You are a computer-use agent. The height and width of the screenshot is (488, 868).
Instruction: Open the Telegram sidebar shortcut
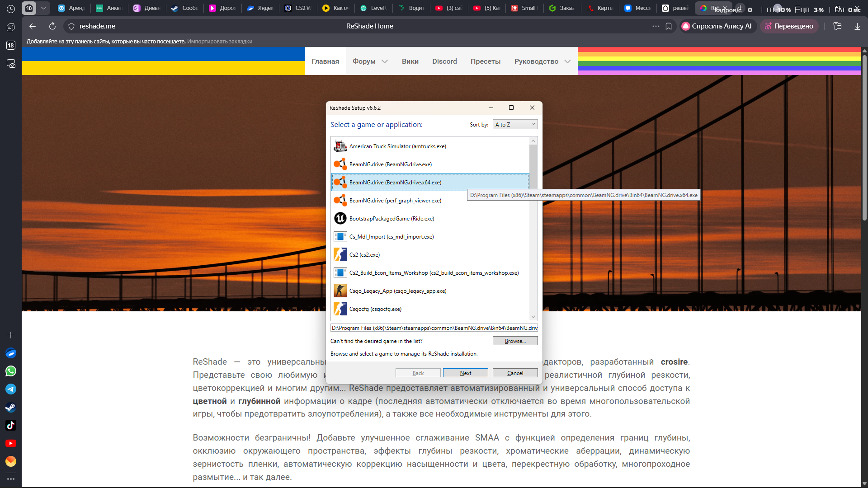11,389
